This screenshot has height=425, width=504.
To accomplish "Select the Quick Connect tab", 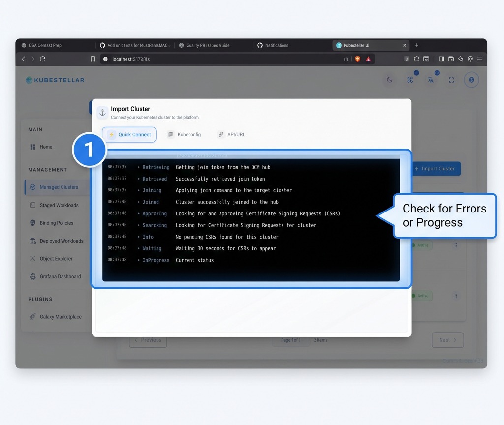I will [129, 134].
